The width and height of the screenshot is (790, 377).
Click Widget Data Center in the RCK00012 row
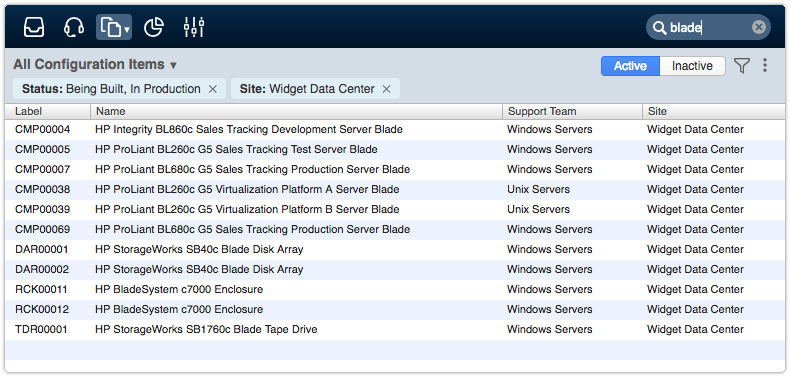tap(695, 309)
